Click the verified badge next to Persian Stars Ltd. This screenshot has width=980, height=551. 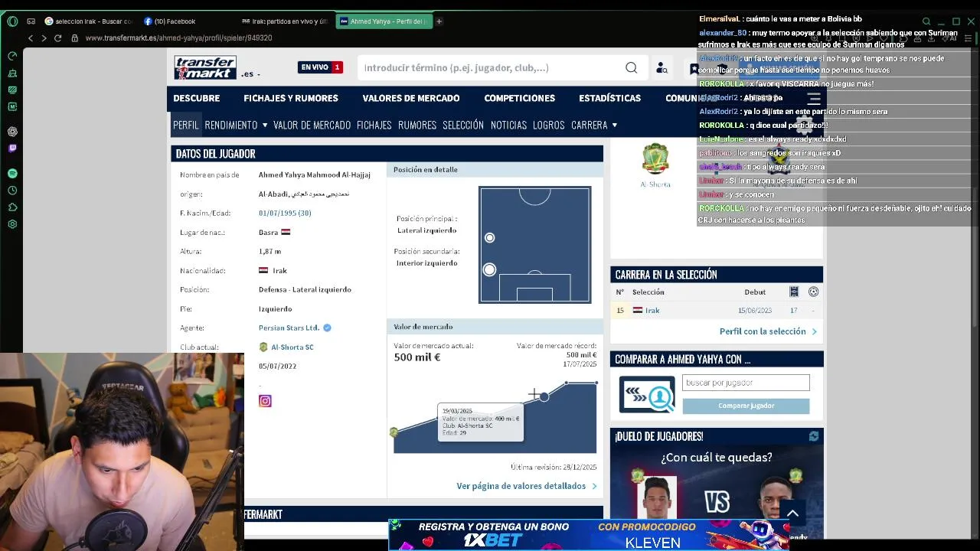click(327, 328)
